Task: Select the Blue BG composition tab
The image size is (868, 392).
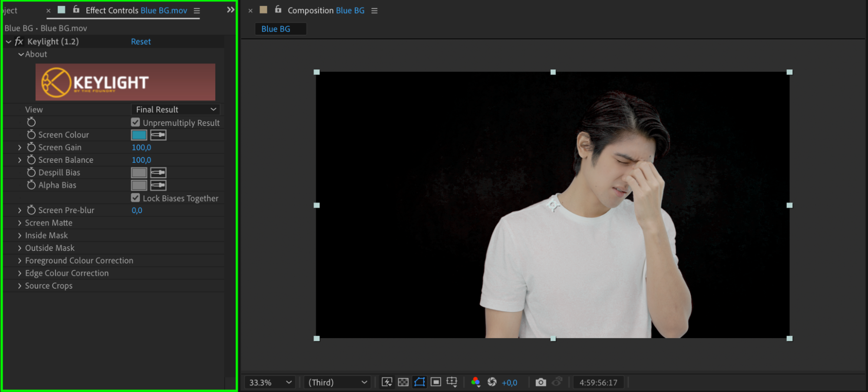Action: [x=276, y=29]
